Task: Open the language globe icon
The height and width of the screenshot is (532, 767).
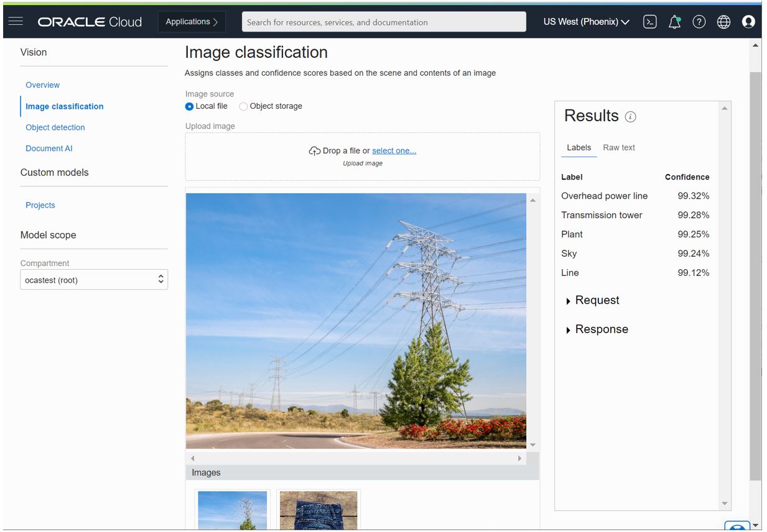Action: [723, 22]
